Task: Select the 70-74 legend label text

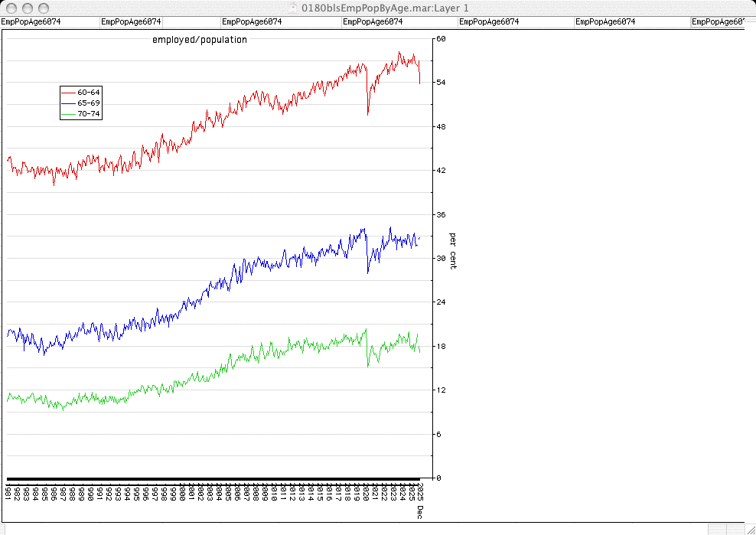Action: coord(89,113)
